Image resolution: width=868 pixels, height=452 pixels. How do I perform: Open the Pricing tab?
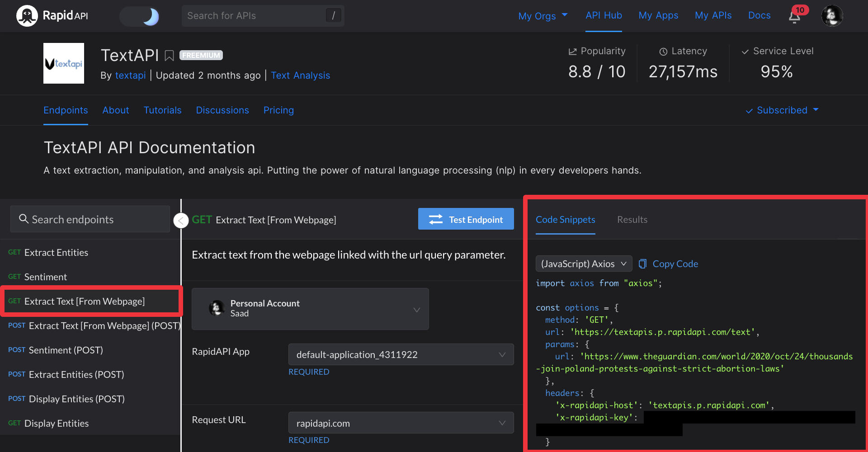pos(278,110)
